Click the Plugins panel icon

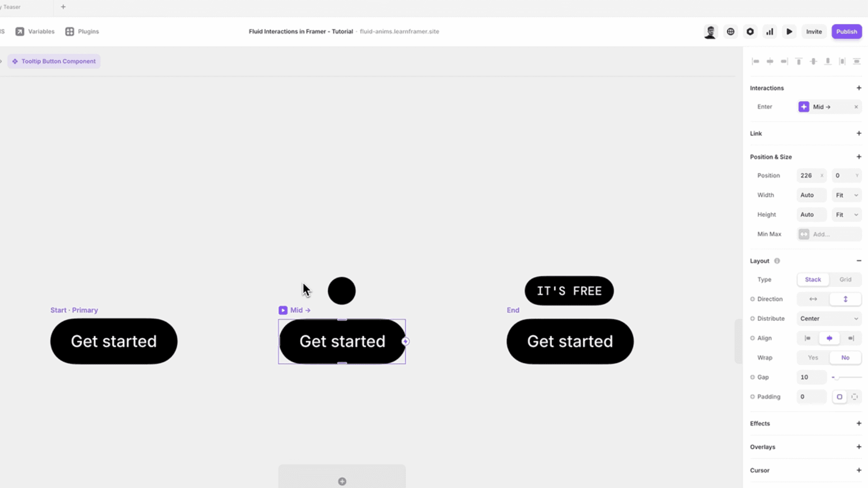pos(70,32)
